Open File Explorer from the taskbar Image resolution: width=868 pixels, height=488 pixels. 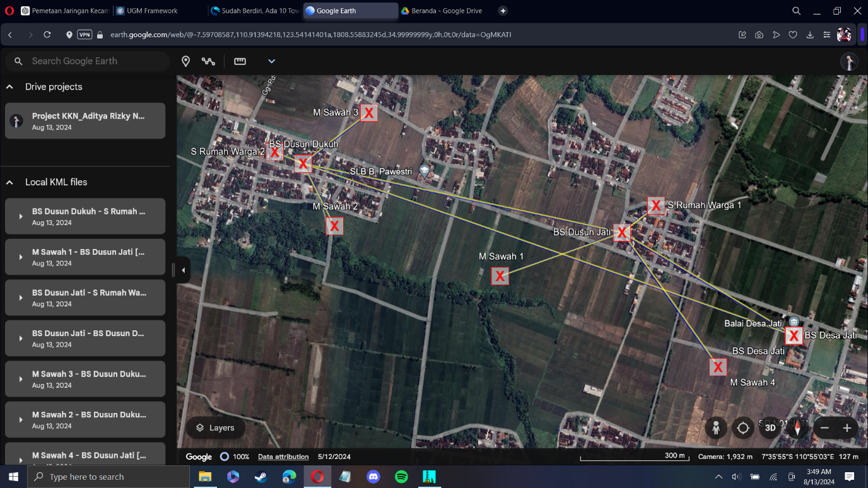tap(205, 477)
